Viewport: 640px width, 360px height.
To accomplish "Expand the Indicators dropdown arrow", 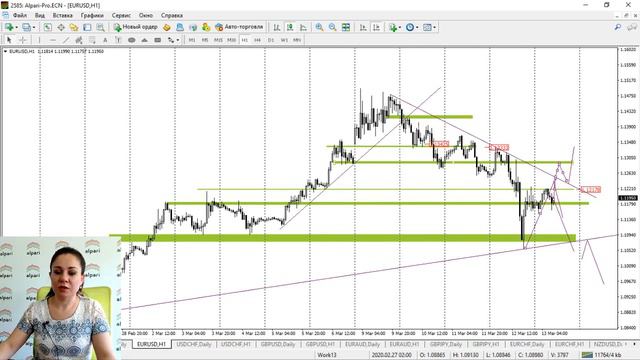I will coord(400,27).
